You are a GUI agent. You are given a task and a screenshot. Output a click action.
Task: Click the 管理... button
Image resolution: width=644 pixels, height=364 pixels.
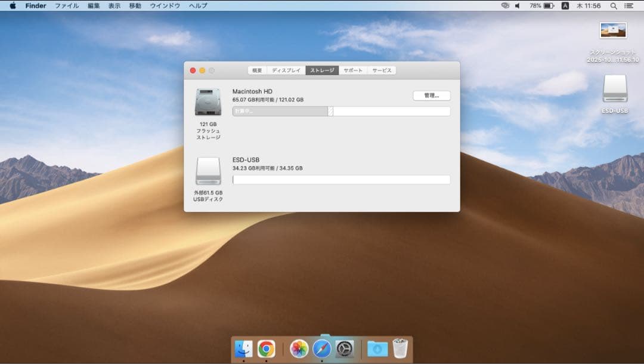point(432,95)
